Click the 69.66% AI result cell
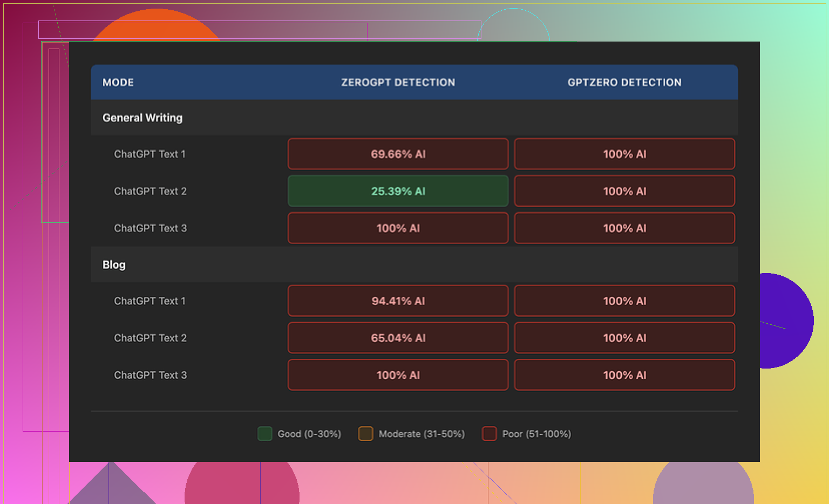This screenshot has height=504, width=829. click(x=398, y=154)
